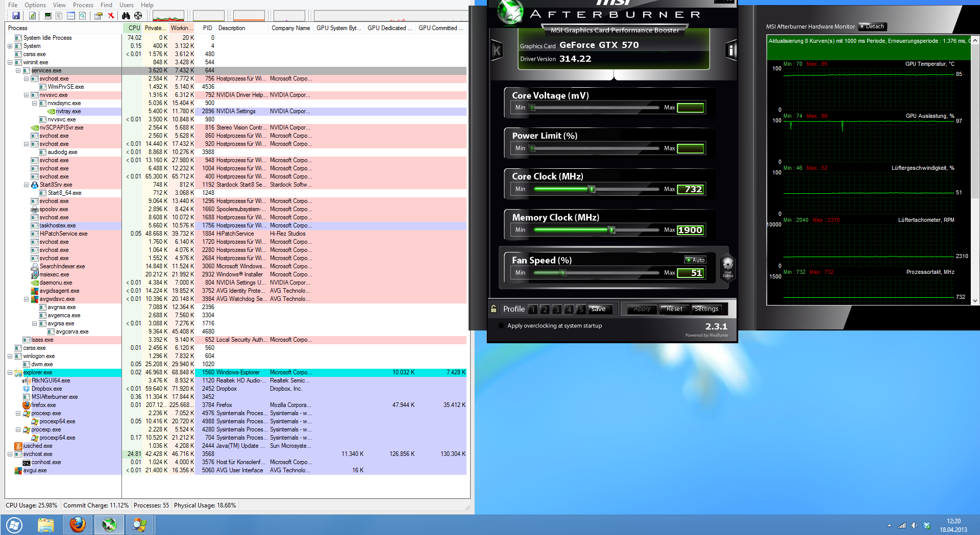The height and width of the screenshot is (535, 980).
Task: Collapse the winlogon.exe tree node
Action: pos(10,356)
